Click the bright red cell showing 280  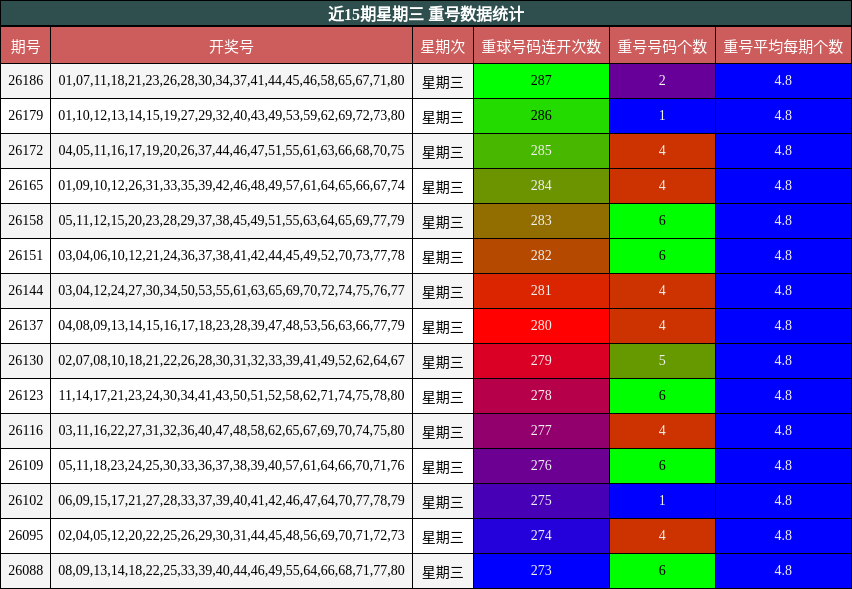541,325
